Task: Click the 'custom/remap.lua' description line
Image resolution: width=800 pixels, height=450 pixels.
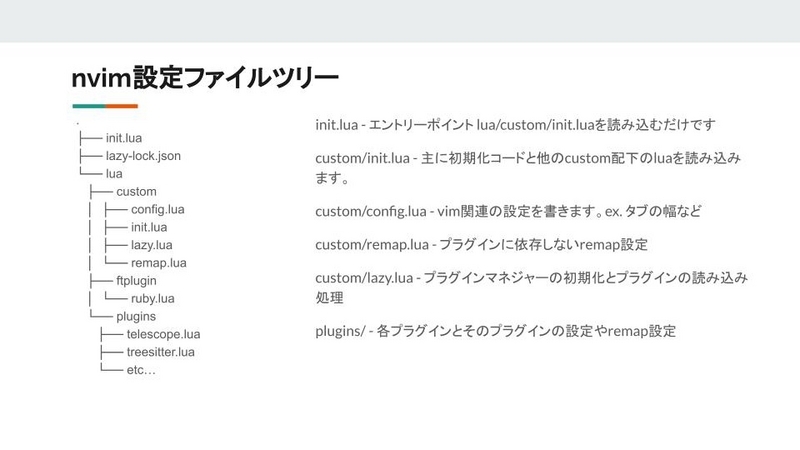Action: point(481,245)
